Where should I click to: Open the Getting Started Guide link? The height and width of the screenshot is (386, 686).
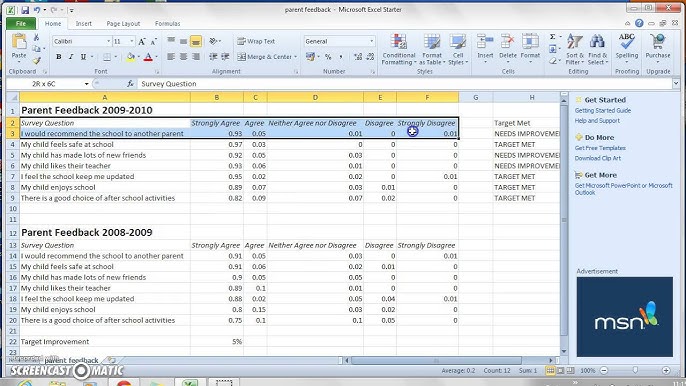pyautogui.click(x=602, y=111)
